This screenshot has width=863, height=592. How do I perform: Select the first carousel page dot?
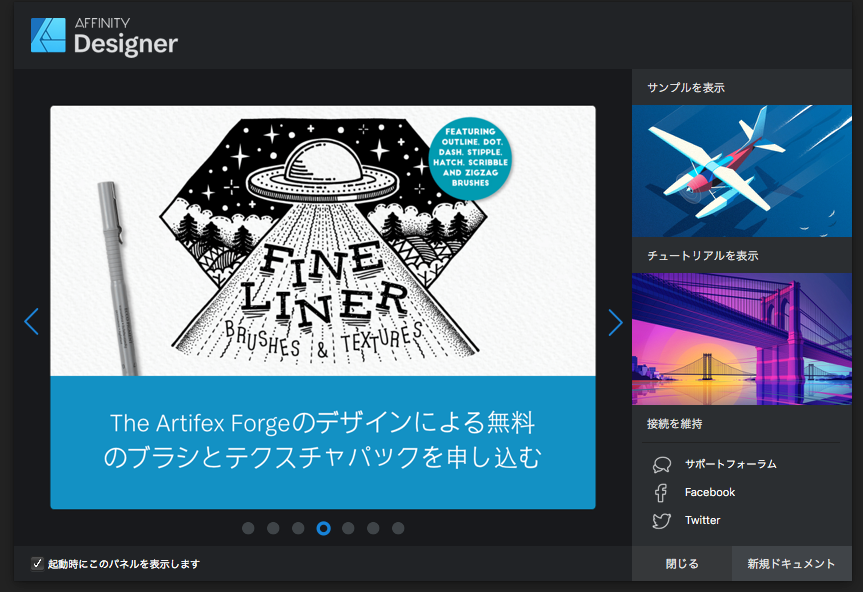[x=248, y=528]
